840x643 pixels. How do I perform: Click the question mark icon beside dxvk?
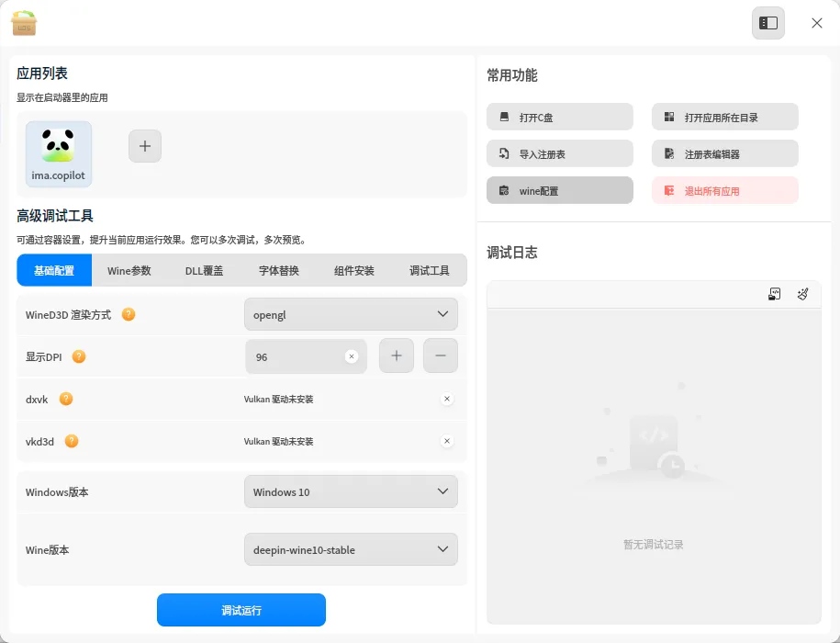[66, 399]
